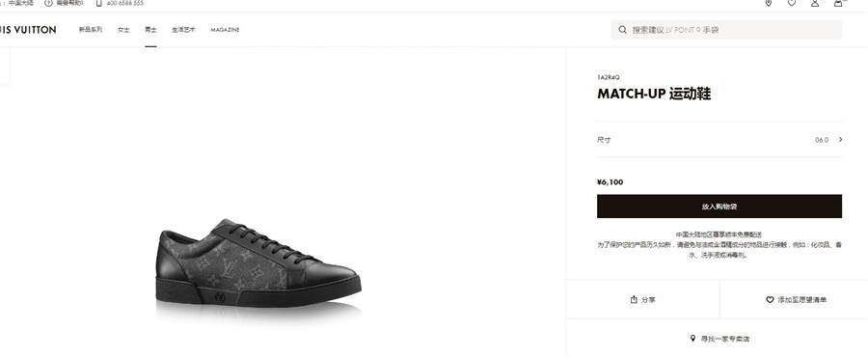
Task: Open the wishlist heart icon in header
Action: (x=792, y=3)
